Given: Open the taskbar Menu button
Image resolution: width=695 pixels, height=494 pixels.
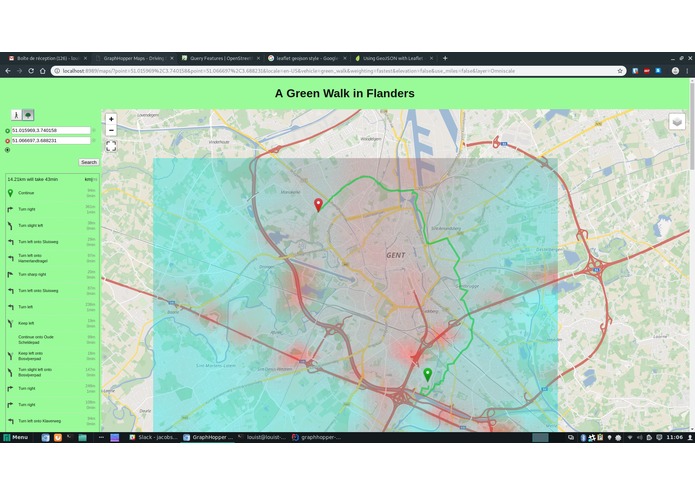Looking at the screenshot, I should coord(16,437).
